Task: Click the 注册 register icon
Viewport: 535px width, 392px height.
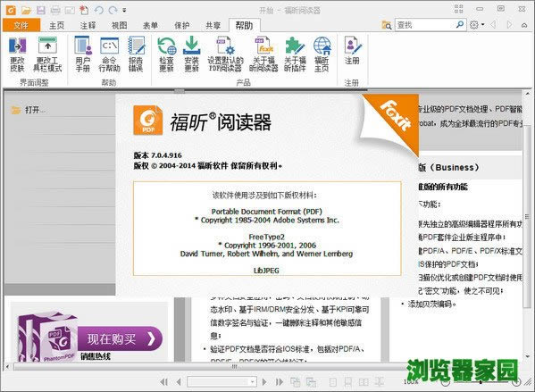Action: pos(352,51)
